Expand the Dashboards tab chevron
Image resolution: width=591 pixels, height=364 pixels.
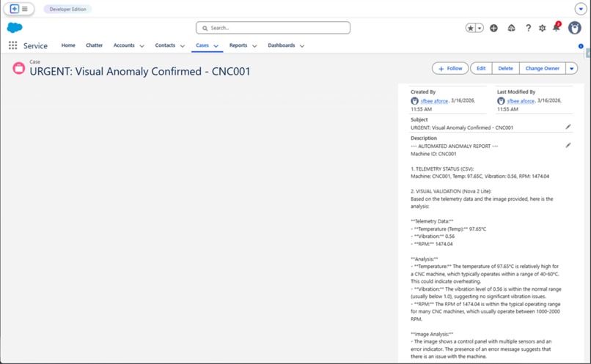click(302, 46)
